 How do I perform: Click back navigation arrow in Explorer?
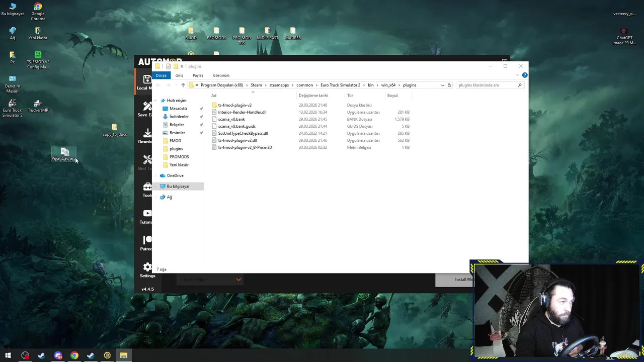[158, 85]
